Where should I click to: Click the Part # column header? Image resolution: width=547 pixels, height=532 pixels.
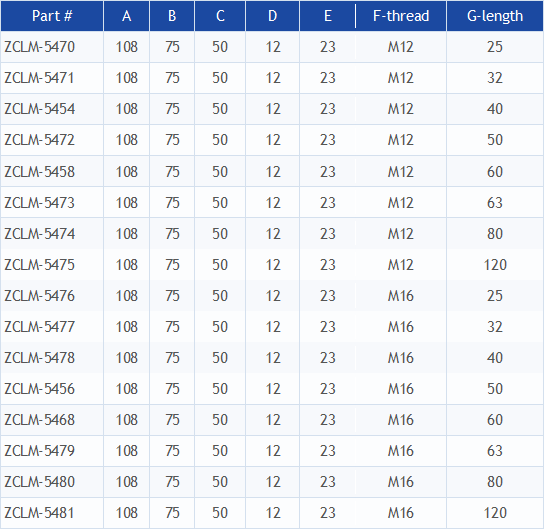(x=52, y=16)
